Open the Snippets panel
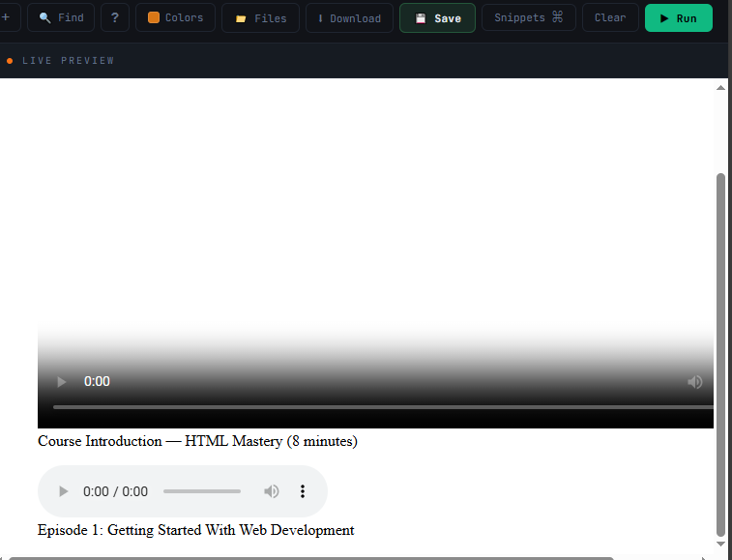This screenshot has width=732, height=560. [x=529, y=17]
